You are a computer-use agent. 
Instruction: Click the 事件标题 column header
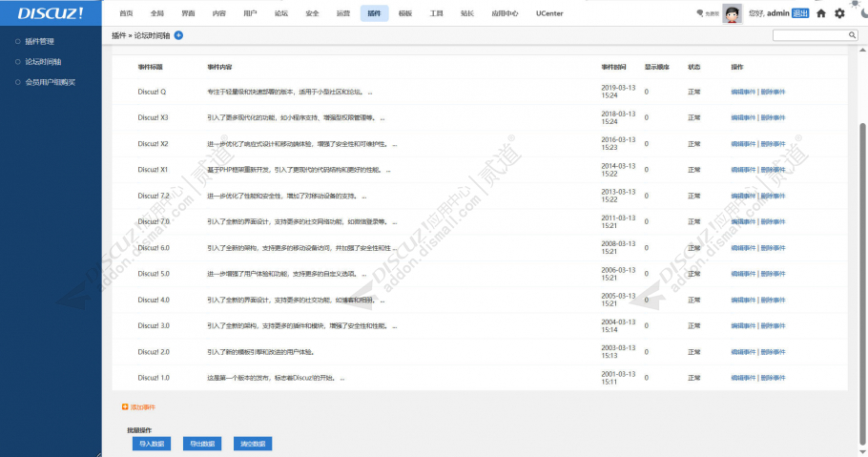coord(150,67)
